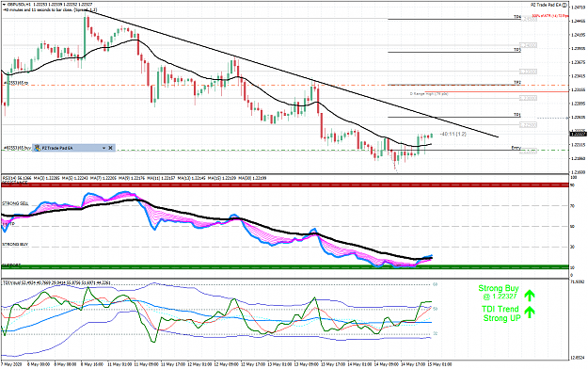Select the TP1 level label
Viewport: 588px width, 369px height.
pyautogui.click(x=517, y=115)
